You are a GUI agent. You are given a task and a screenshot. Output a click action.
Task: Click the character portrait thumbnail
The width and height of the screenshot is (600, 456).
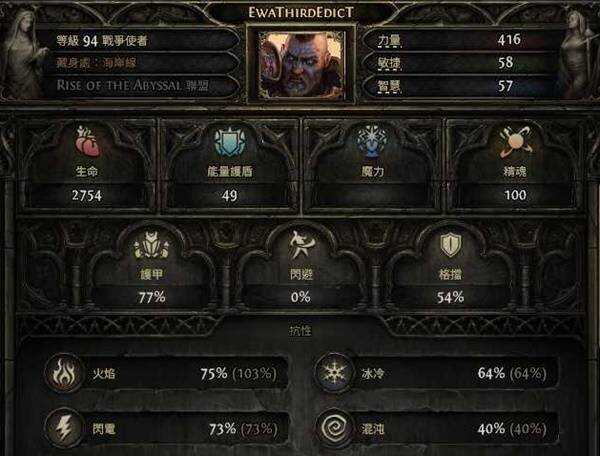pos(301,65)
